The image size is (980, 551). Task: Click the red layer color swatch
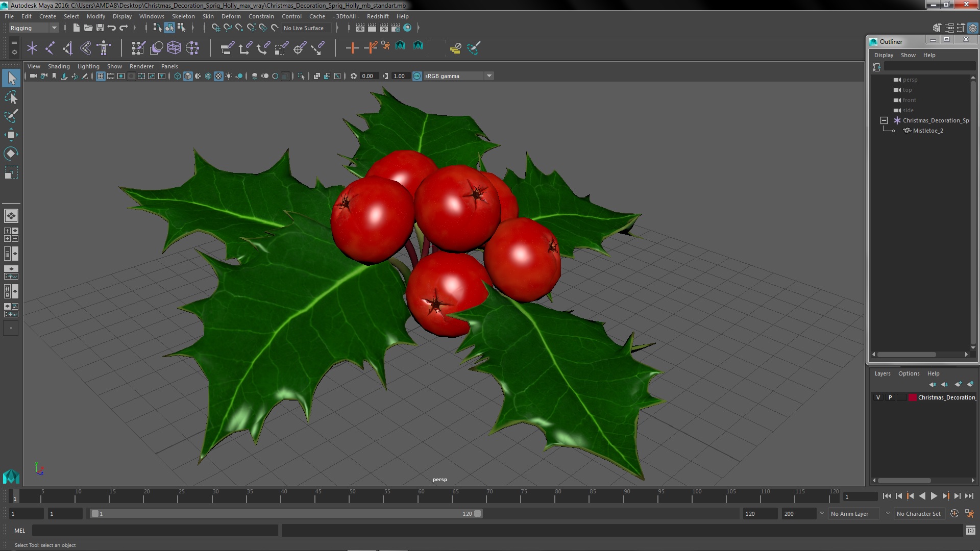(912, 397)
